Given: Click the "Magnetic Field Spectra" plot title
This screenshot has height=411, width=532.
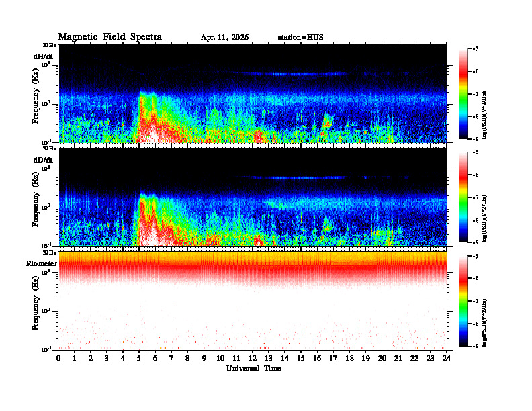Looking at the screenshot, I should click(x=110, y=37).
